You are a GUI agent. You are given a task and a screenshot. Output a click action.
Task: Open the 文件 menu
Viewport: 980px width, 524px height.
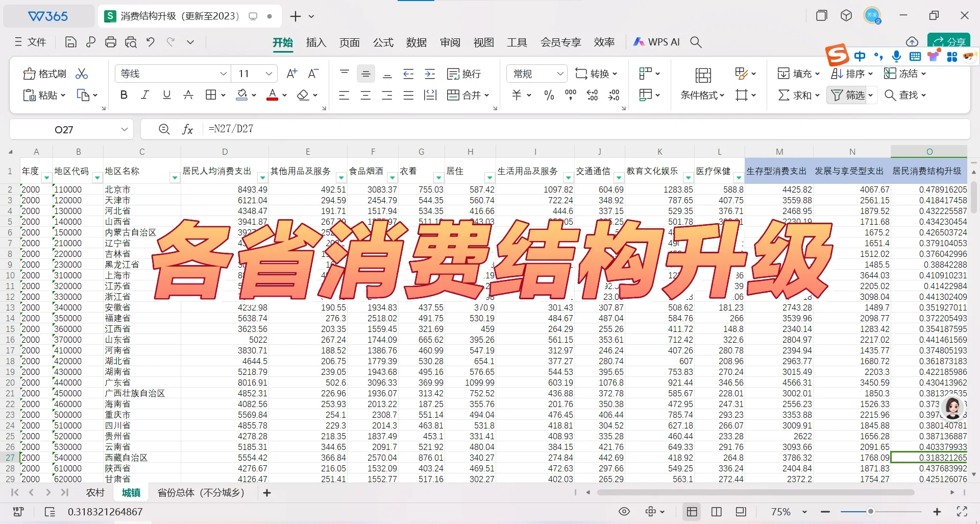tap(31, 42)
